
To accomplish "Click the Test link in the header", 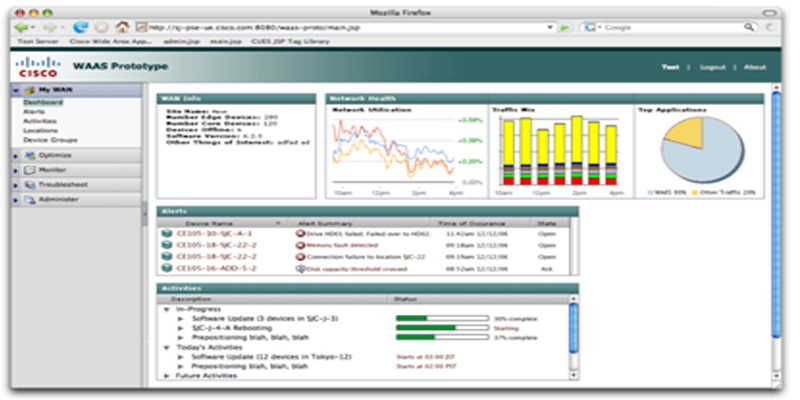I will point(670,67).
